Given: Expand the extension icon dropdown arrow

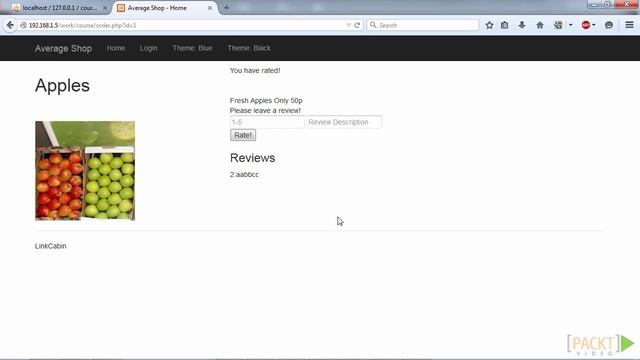Looking at the screenshot, I should [x=571, y=25].
